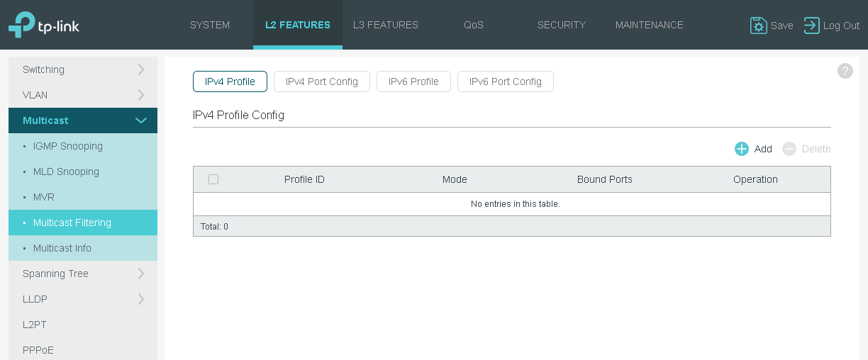
Task: Click the Save configuration icon
Action: tap(758, 26)
